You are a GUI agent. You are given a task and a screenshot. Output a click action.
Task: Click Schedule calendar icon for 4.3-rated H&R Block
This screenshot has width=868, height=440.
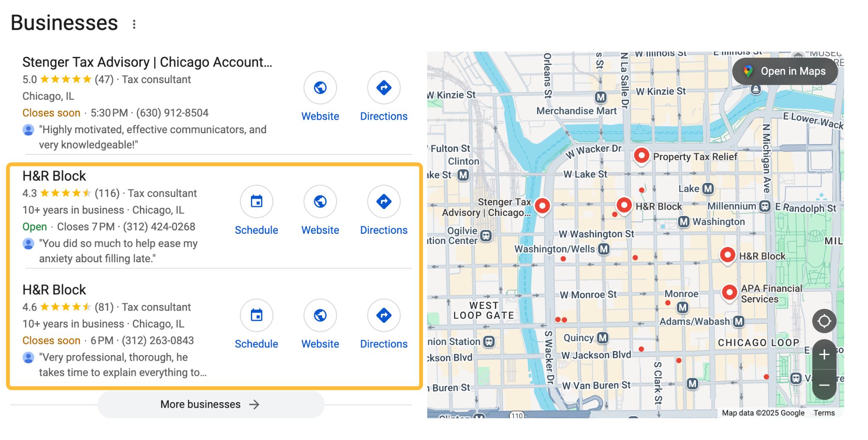pos(256,202)
